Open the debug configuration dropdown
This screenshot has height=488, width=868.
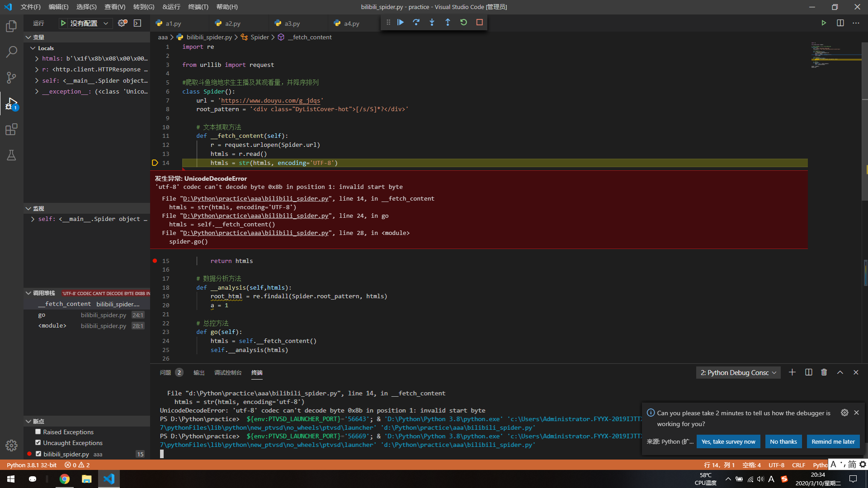[x=90, y=23]
